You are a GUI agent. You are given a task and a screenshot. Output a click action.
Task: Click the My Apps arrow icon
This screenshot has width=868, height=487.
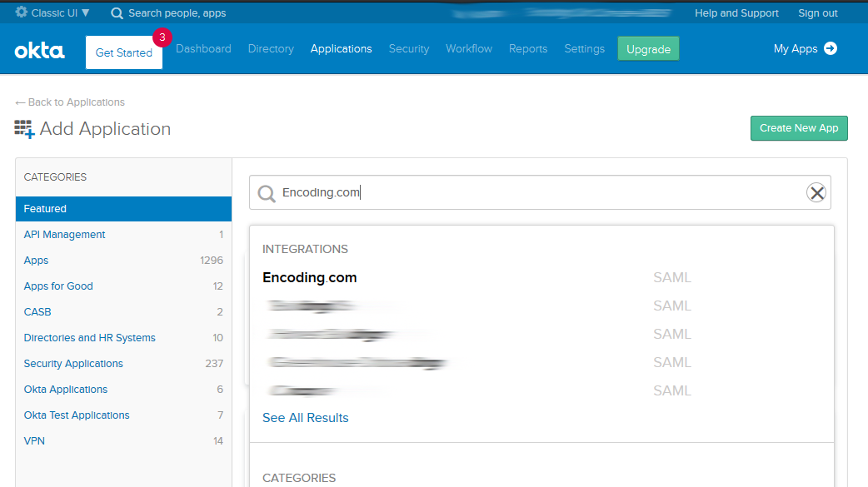click(x=831, y=48)
